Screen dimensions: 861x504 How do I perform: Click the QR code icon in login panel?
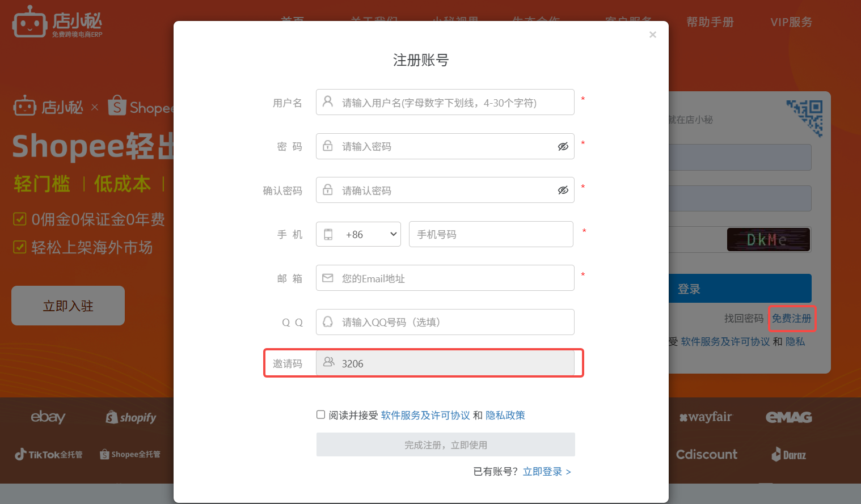[x=804, y=117]
